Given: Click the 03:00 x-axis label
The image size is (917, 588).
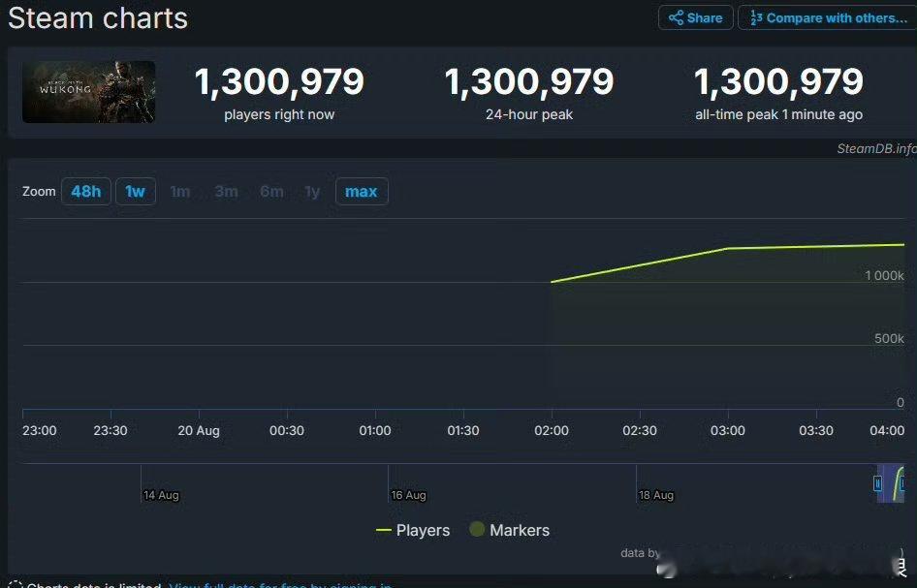Looking at the screenshot, I should coord(728,431).
